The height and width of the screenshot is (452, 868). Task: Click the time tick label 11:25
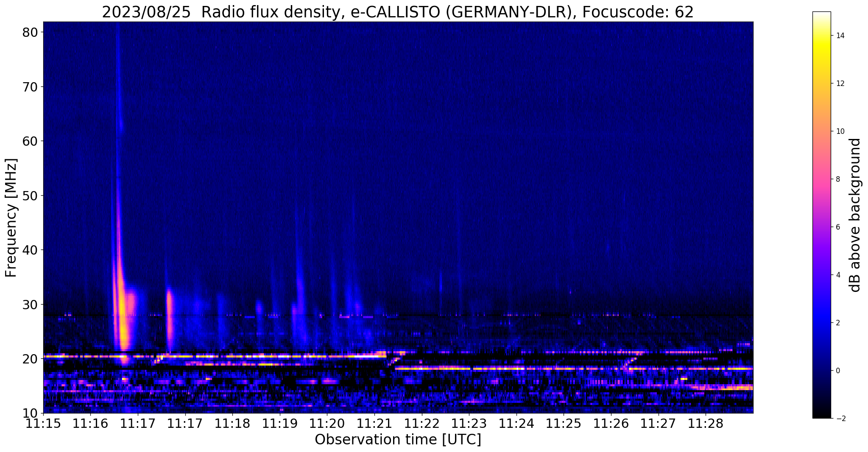point(564,424)
